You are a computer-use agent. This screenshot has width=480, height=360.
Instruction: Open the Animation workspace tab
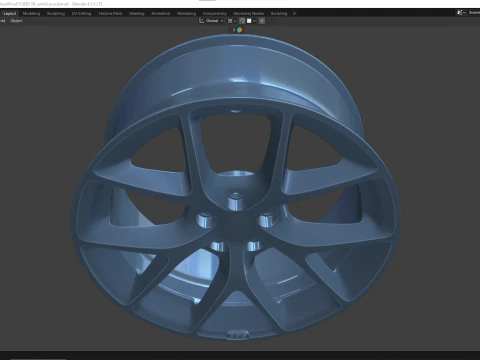[161, 14]
